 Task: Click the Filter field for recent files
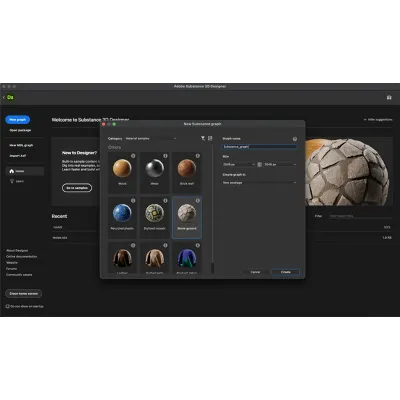pyautogui.click(x=360, y=216)
